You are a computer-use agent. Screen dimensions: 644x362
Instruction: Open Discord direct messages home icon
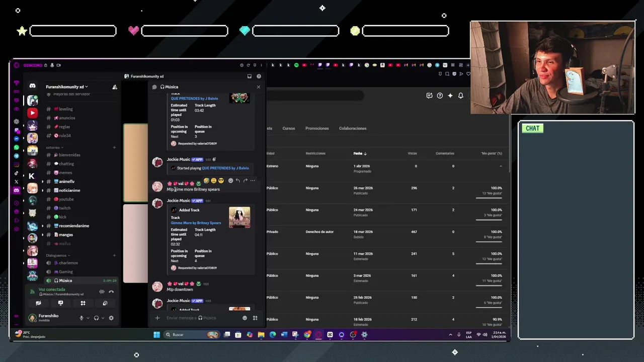point(32,86)
